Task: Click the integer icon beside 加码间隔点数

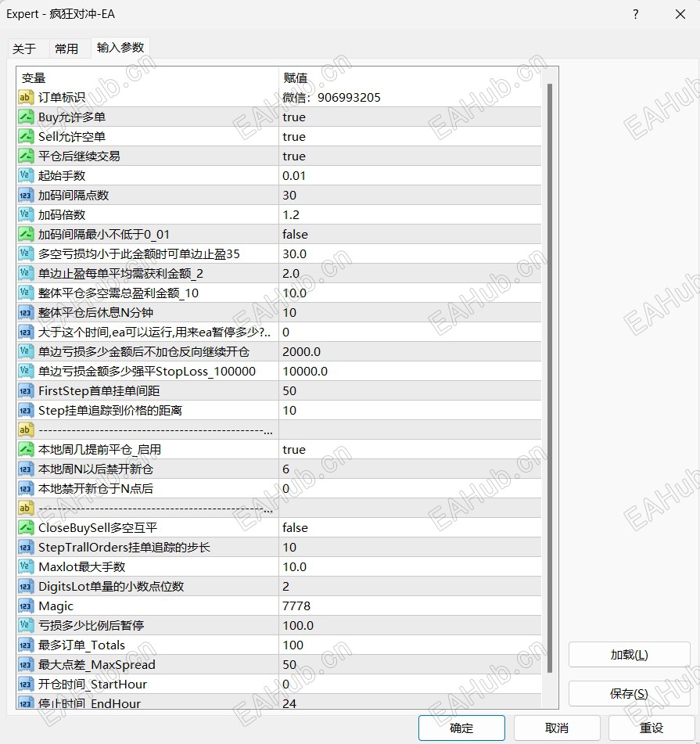Action: click(x=26, y=195)
